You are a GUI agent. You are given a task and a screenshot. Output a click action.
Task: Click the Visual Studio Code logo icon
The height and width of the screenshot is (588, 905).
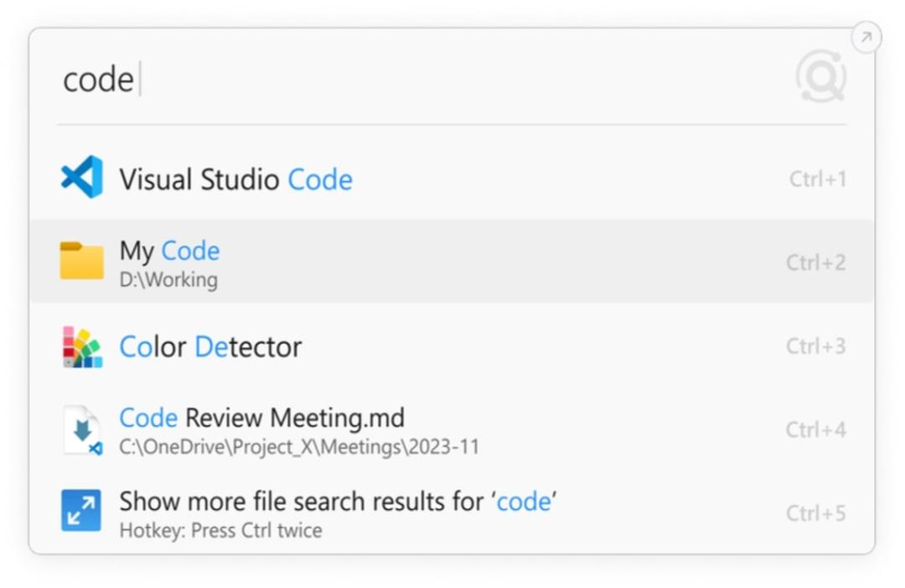[x=82, y=177]
